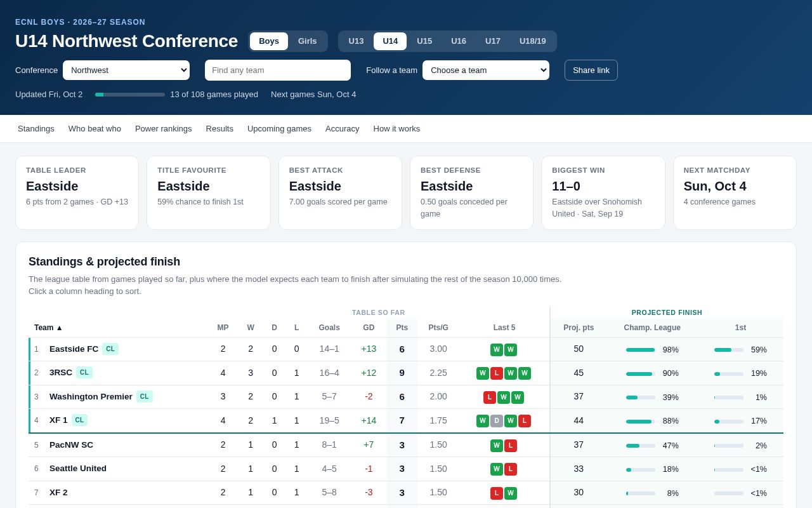Select the PacNW SC team name
This screenshot has height=508, width=812.
(x=71, y=445)
